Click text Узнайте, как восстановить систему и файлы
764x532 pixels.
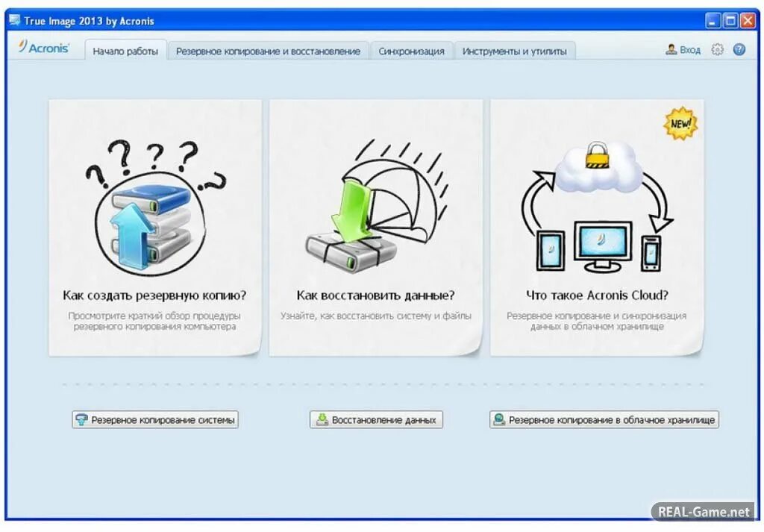[376, 316]
